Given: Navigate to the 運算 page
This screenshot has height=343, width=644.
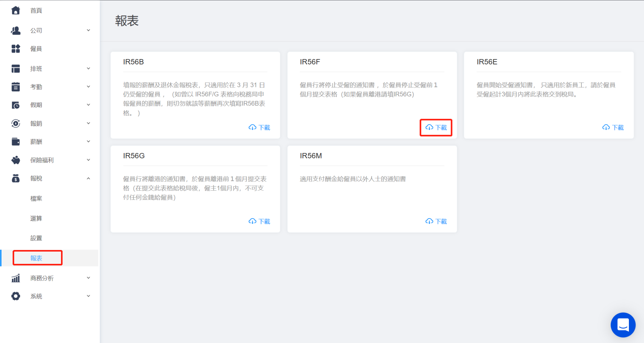Looking at the screenshot, I should click(x=36, y=218).
